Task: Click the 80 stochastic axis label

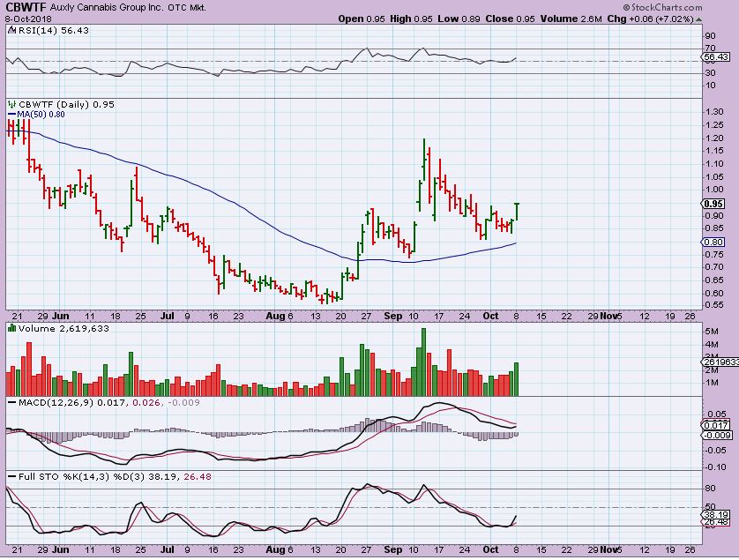Action: (710, 489)
